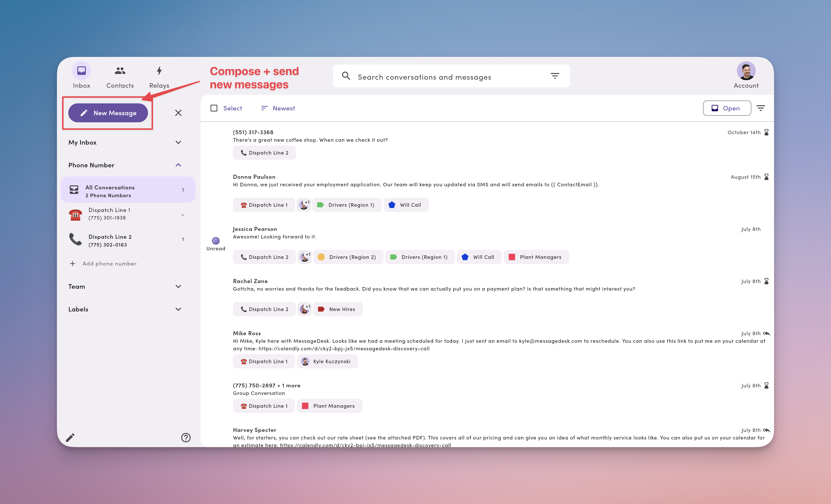The width and height of the screenshot is (831, 504).
Task: Open the Contacts people icon
Action: coord(120,71)
